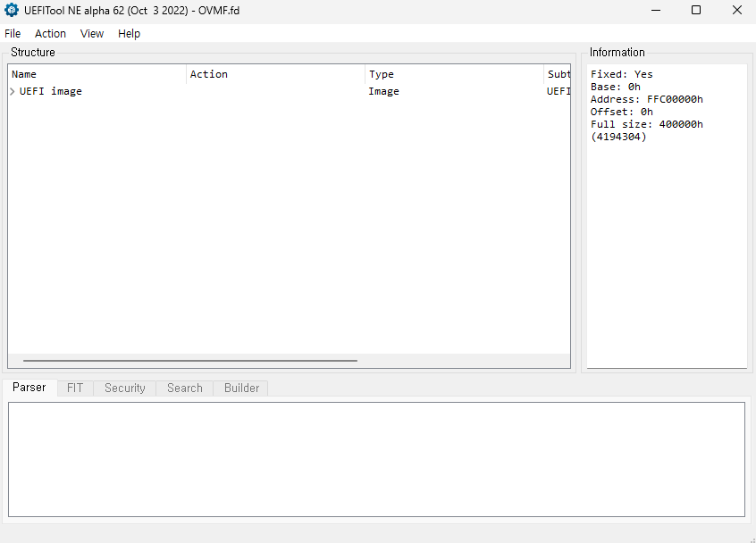This screenshot has width=756, height=543.
Task: Click the partially visible Subtype column header
Action: point(558,74)
